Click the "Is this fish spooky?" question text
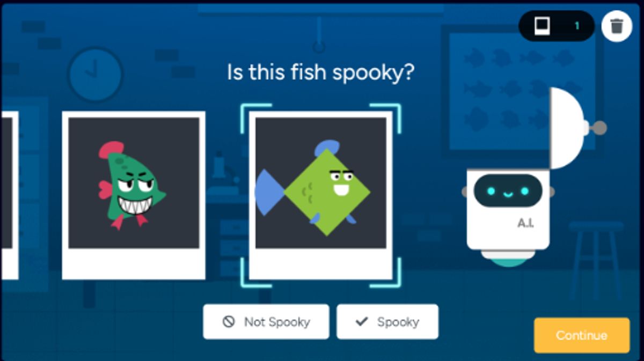Image resolution: width=644 pixels, height=361 pixels. pyautogui.click(x=321, y=71)
